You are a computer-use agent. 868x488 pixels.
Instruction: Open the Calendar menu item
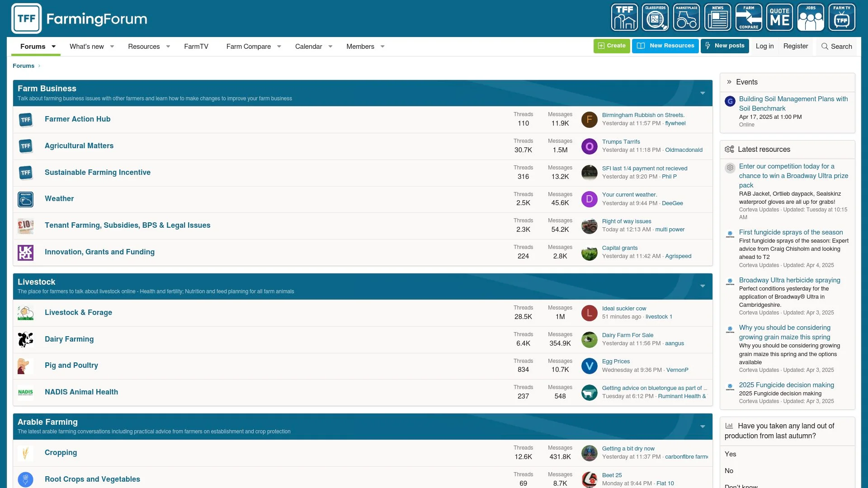pos(308,47)
